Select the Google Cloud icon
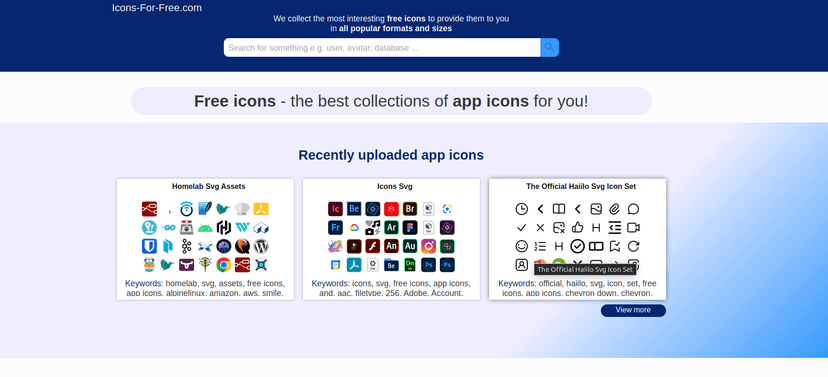The image size is (828, 377). 354,228
